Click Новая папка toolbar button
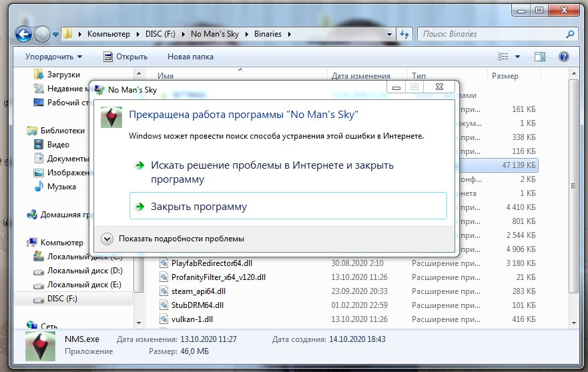The image size is (588, 372). point(190,57)
